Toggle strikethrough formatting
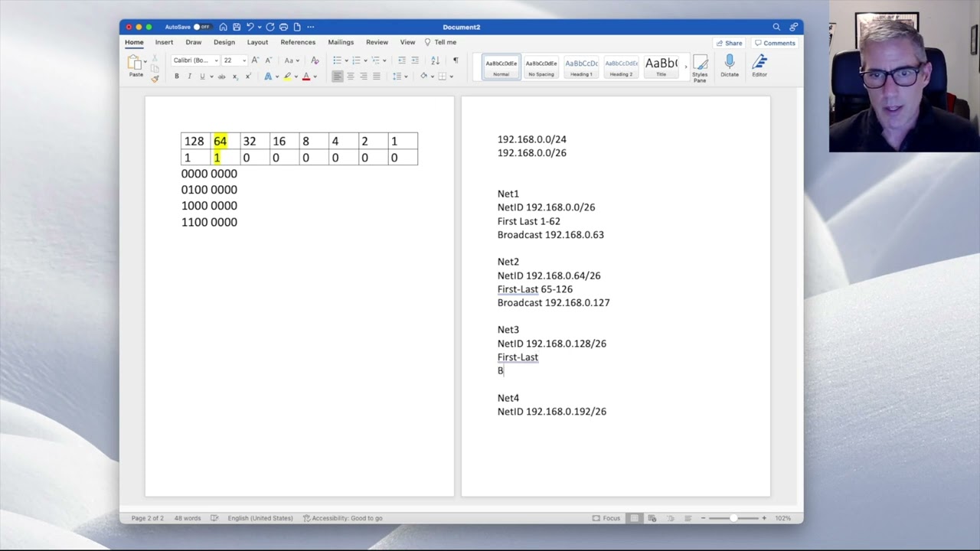The width and height of the screenshot is (980, 551). pos(222,77)
